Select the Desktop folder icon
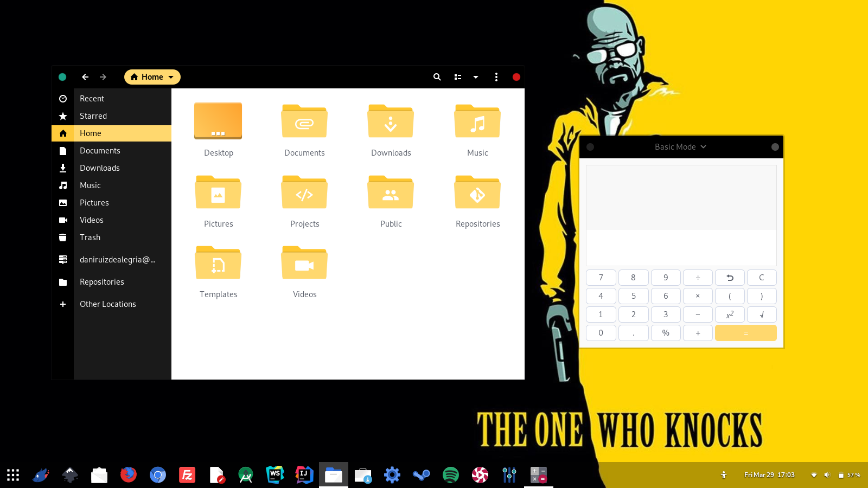The height and width of the screenshot is (488, 868). point(218,121)
